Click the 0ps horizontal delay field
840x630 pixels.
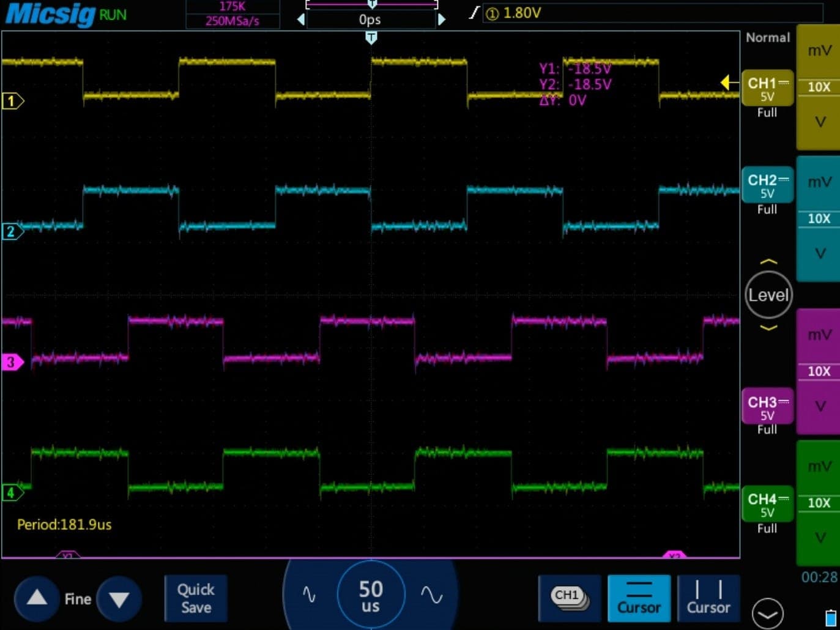pos(371,20)
